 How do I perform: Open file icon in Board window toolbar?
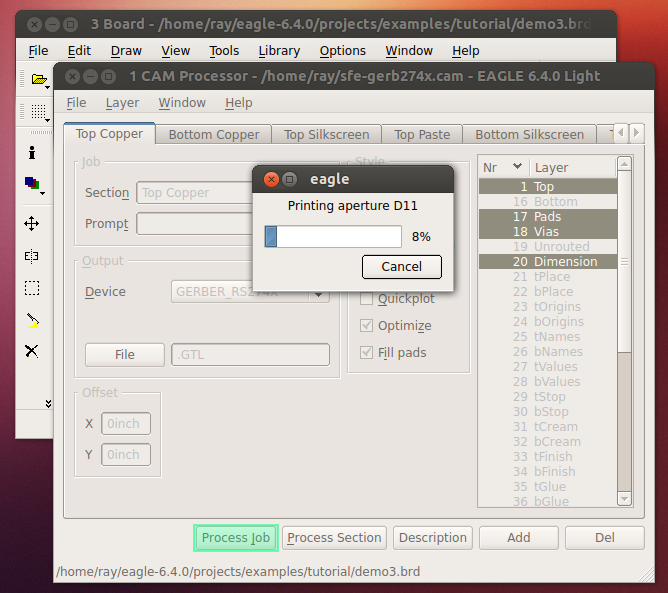click(x=39, y=80)
